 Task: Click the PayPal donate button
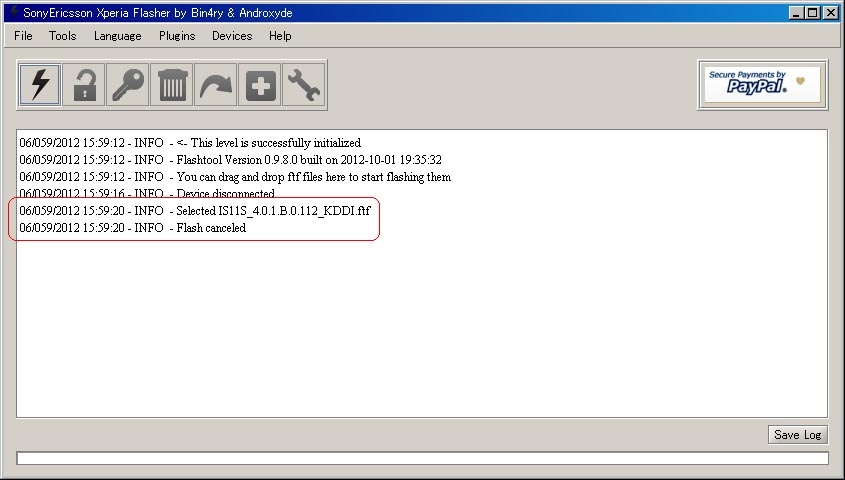[763, 85]
